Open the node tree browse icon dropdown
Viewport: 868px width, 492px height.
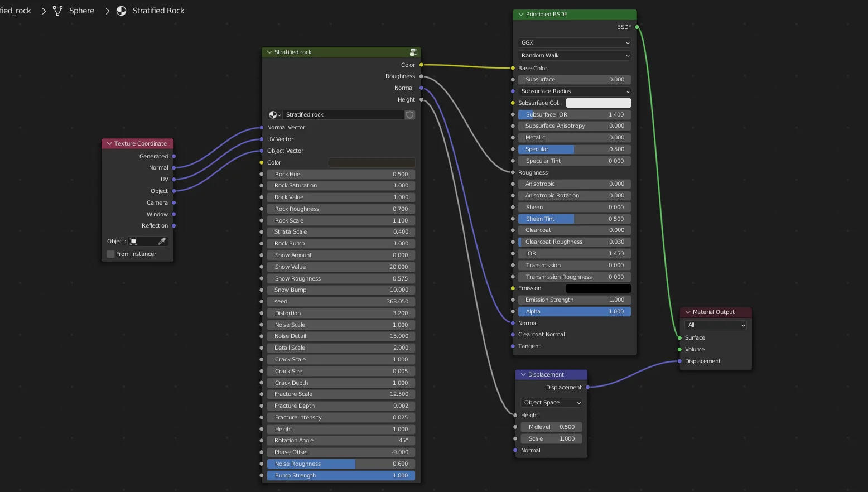pos(274,115)
